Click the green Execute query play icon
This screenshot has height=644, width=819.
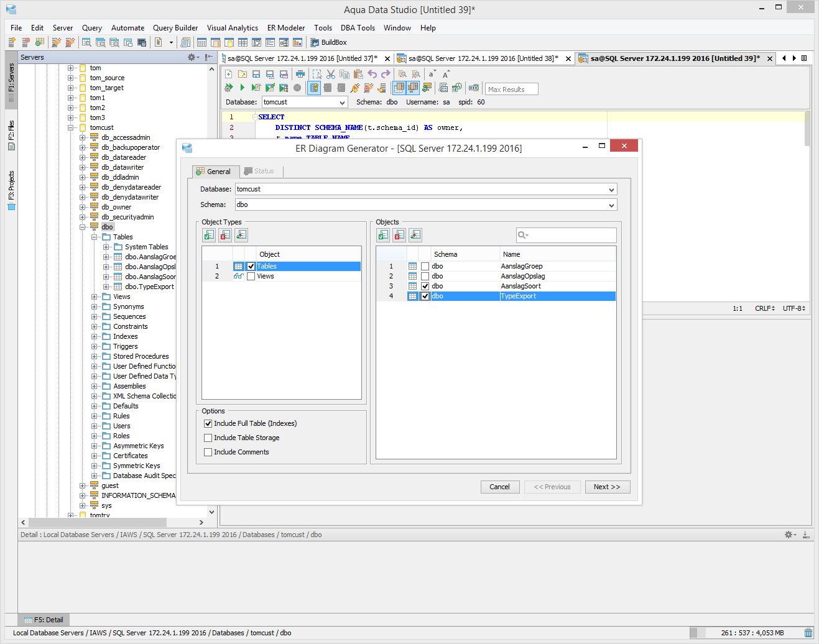pyautogui.click(x=243, y=88)
